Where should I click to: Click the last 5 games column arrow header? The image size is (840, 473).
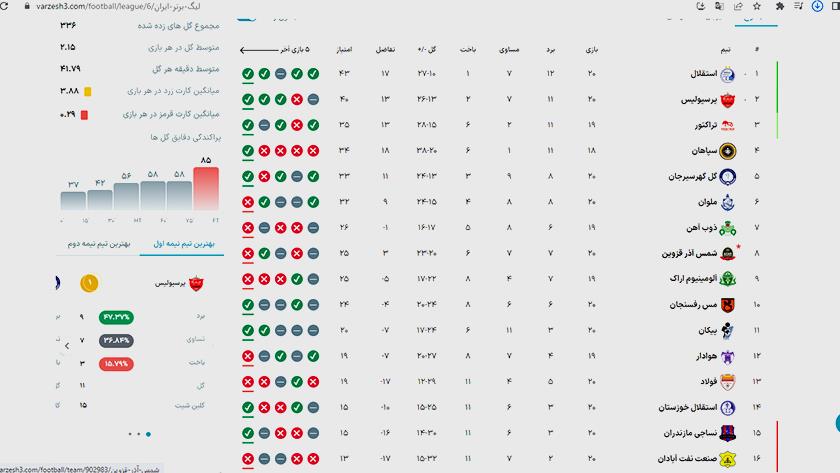pyautogui.click(x=275, y=50)
